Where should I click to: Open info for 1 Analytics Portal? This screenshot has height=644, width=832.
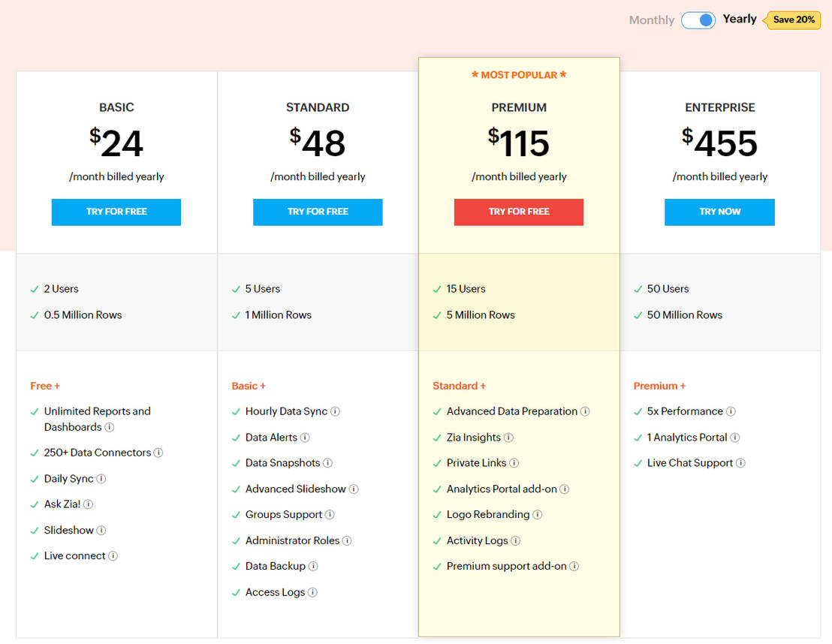click(735, 438)
